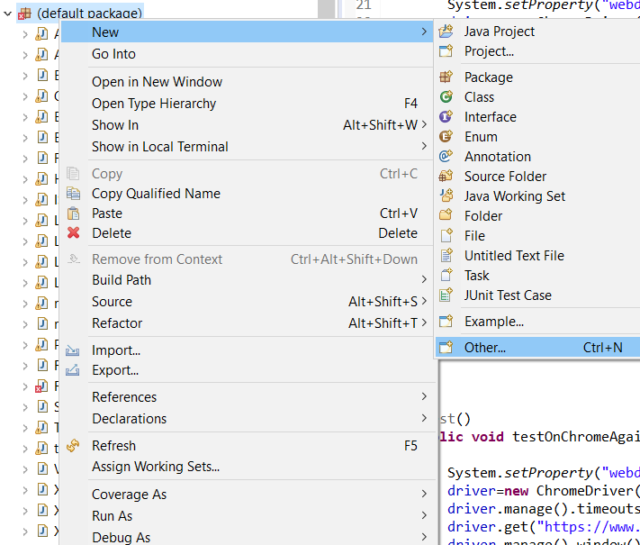This screenshot has width=640, height=545.
Task: Click the Refresh arrows icon
Action: pyautogui.click(x=73, y=445)
